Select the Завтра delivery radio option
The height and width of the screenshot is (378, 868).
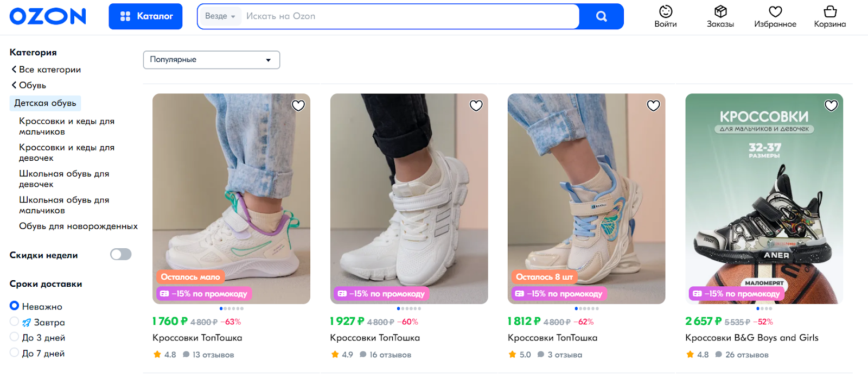[x=15, y=322]
